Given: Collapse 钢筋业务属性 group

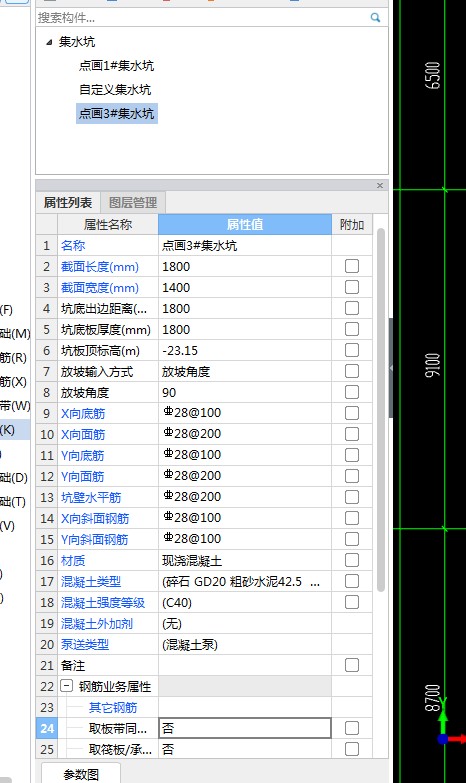Looking at the screenshot, I should pyautogui.click(x=66, y=686).
